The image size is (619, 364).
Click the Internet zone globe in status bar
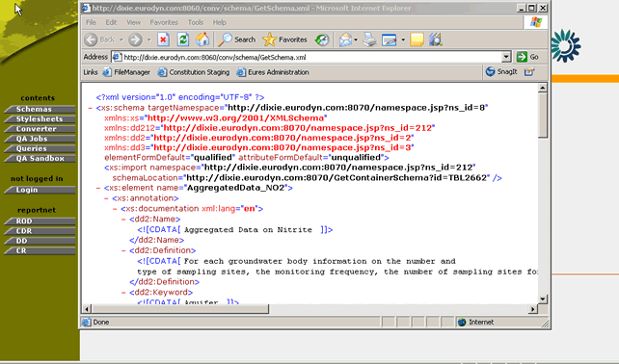(x=462, y=323)
